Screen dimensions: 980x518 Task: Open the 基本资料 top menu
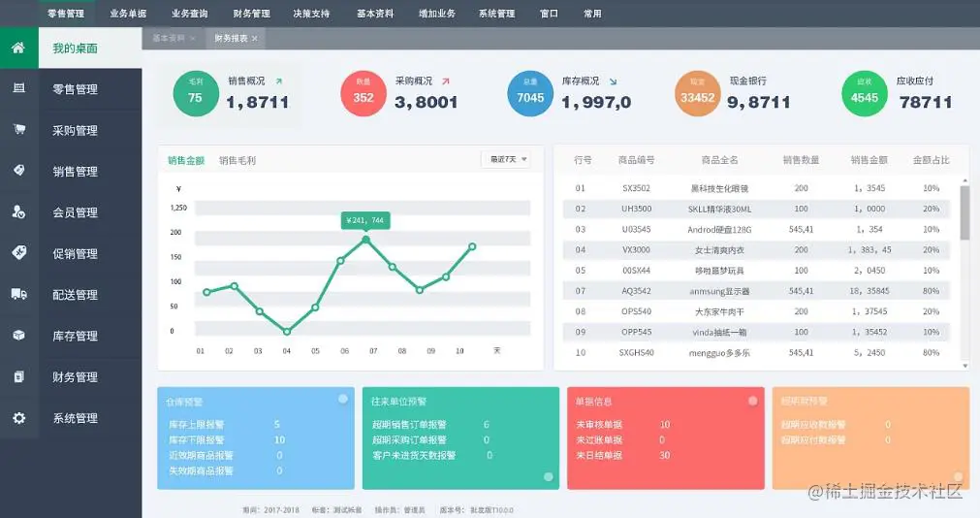tap(375, 14)
